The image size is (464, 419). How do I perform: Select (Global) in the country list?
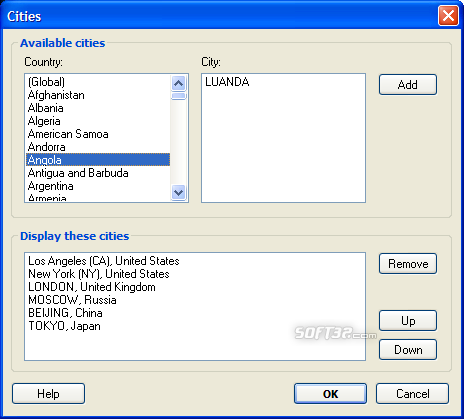[98, 82]
